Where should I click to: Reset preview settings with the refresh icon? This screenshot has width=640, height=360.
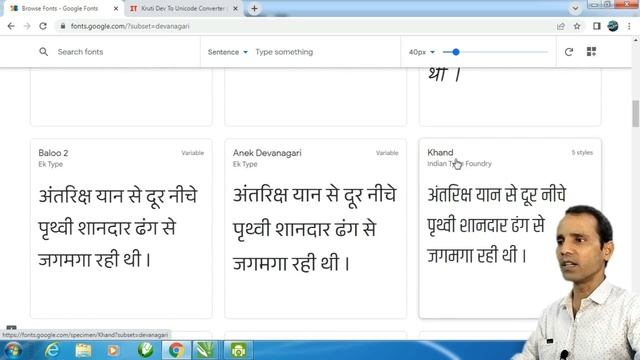tap(569, 52)
